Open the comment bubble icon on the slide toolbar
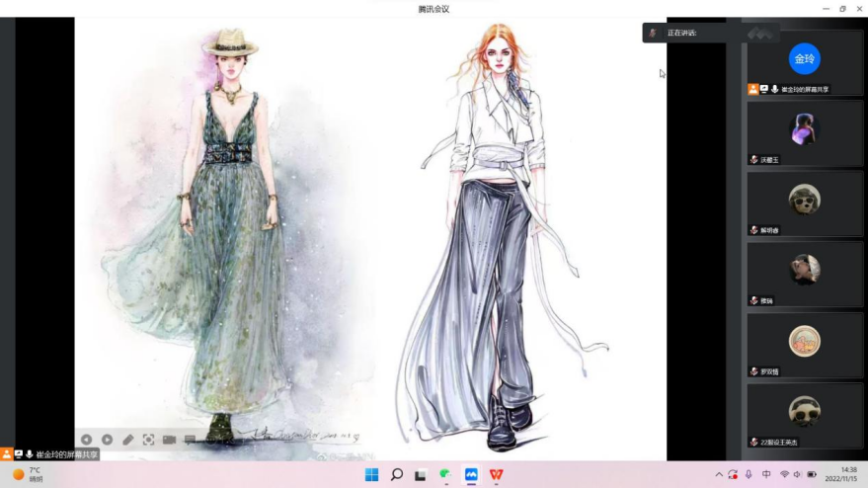The image size is (868, 489). click(190, 440)
